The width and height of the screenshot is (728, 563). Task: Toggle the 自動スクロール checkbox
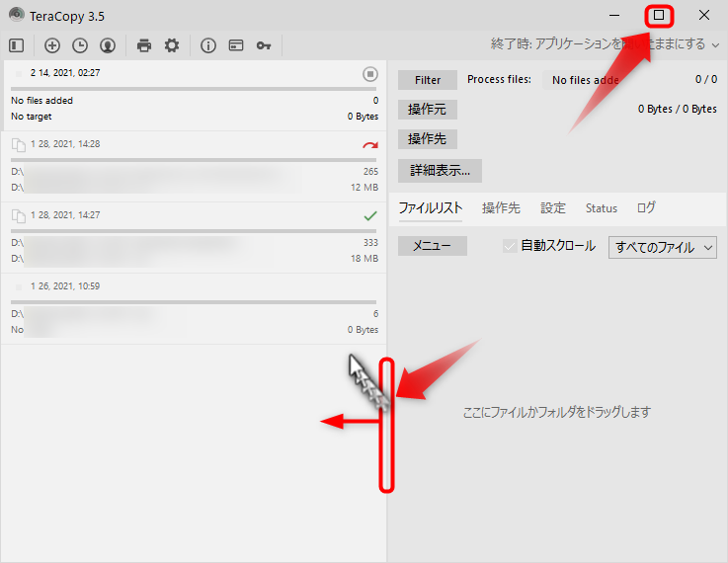pos(510,246)
